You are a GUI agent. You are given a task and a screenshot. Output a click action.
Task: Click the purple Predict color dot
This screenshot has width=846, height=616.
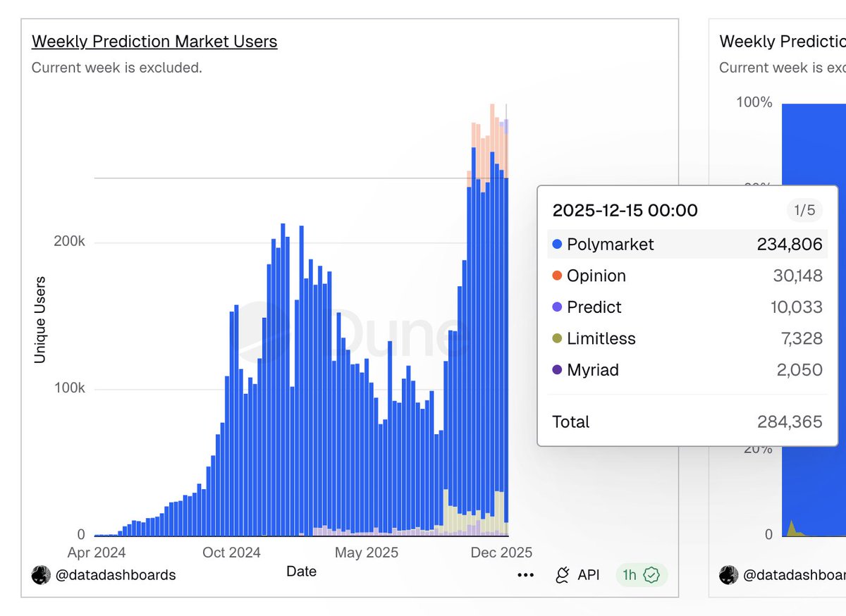[x=557, y=307]
